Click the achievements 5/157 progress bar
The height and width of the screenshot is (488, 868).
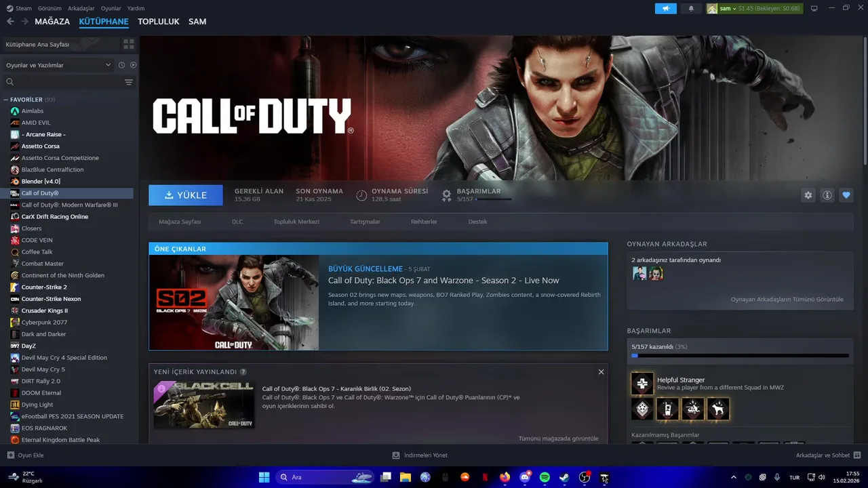[740, 355]
